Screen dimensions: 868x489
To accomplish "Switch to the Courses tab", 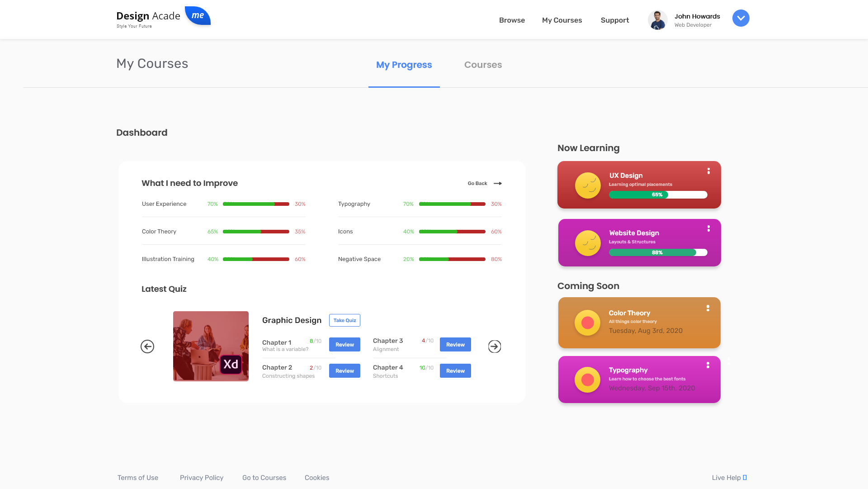I will 483,65.
